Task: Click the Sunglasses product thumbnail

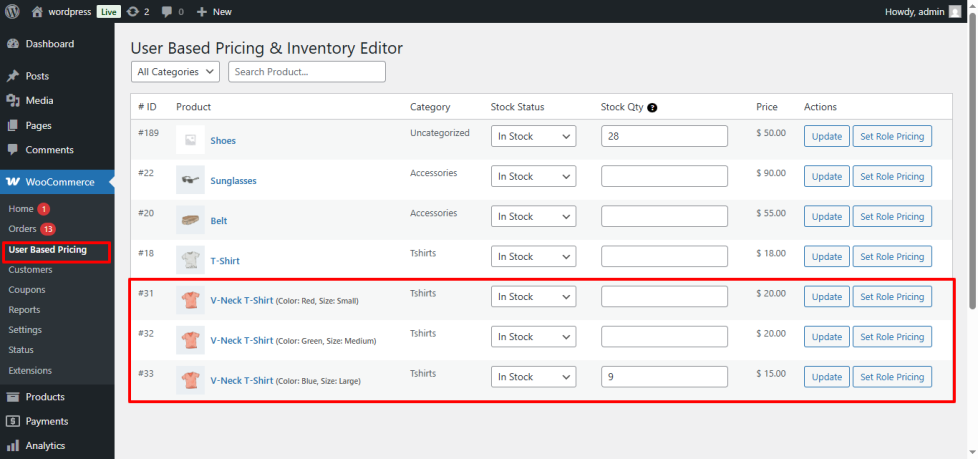Action: click(x=190, y=180)
